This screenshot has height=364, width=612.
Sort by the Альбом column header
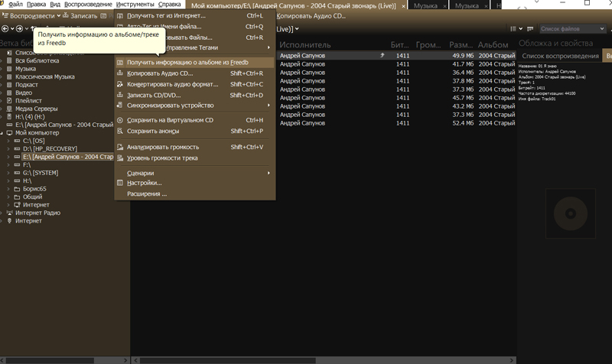pos(493,45)
